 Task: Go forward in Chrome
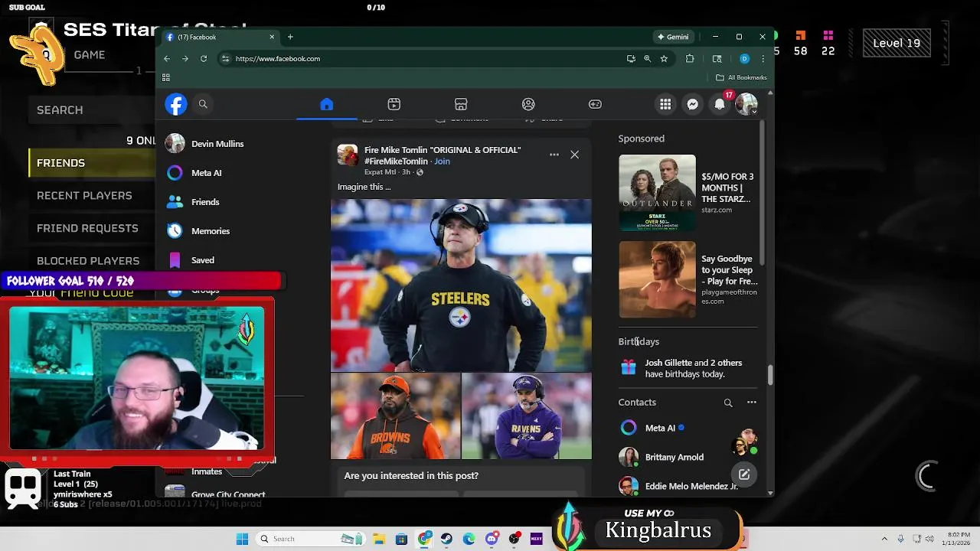pos(185,58)
